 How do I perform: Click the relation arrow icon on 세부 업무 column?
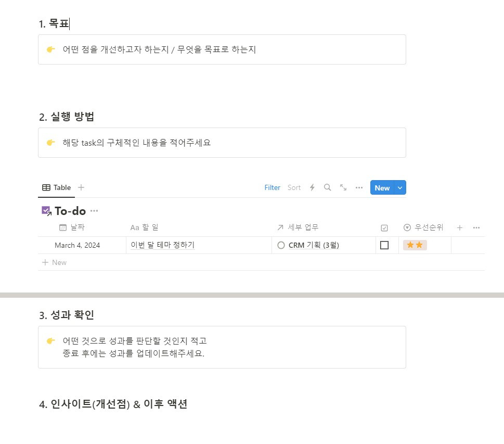(280, 227)
